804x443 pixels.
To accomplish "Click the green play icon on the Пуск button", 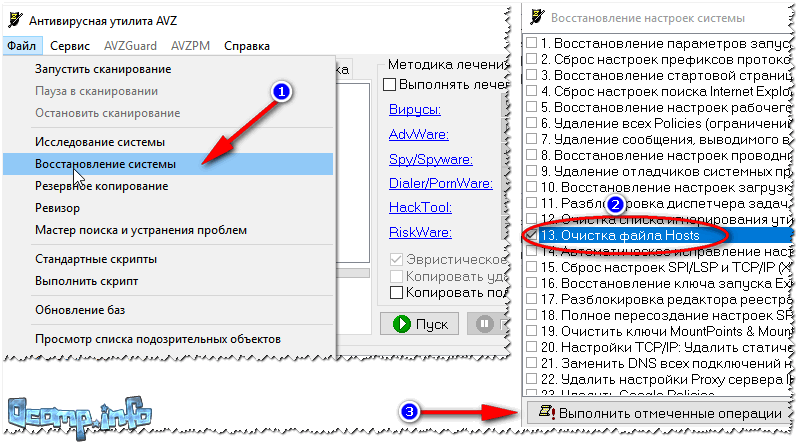I will point(401,324).
